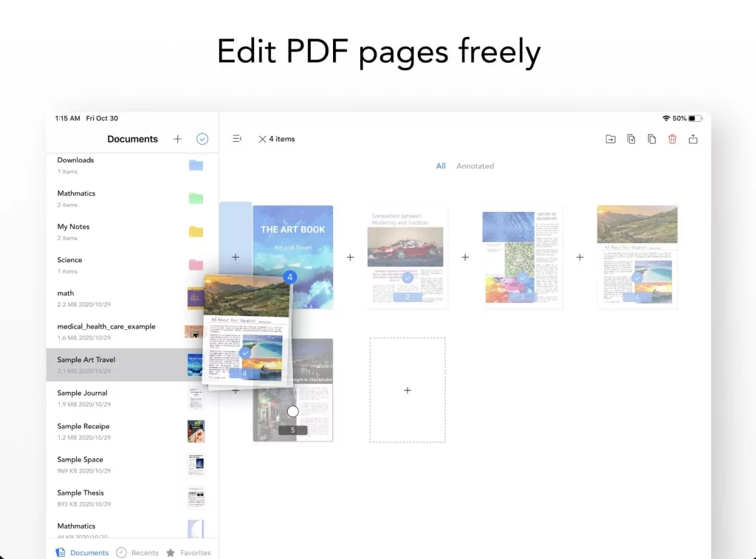The width and height of the screenshot is (756, 559).
Task: Open the Documents tab in bottom bar
Action: (83, 552)
